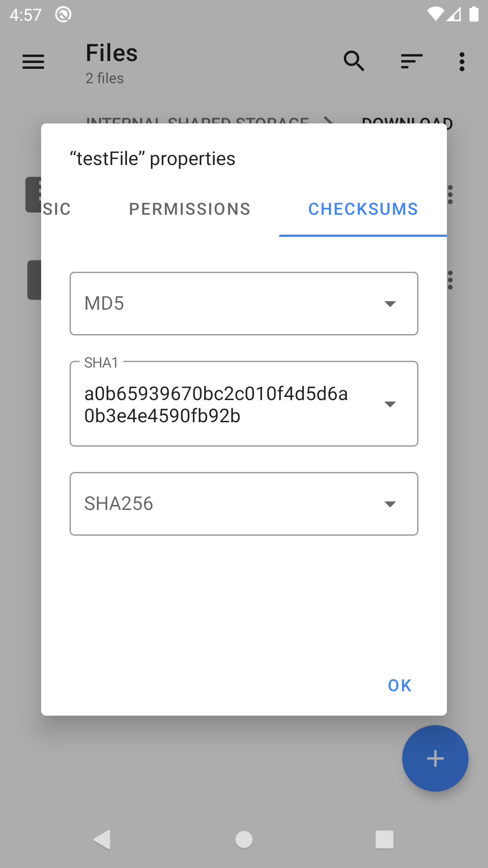The height and width of the screenshot is (868, 488).
Task: Expand the MD5 checksum dropdown
Action: click(390, 303)
